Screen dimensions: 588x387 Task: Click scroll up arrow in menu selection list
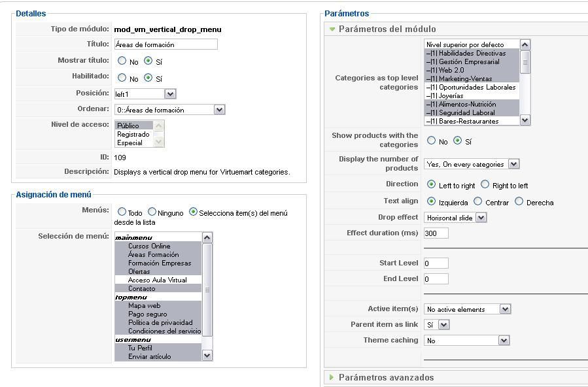[207, 237]
